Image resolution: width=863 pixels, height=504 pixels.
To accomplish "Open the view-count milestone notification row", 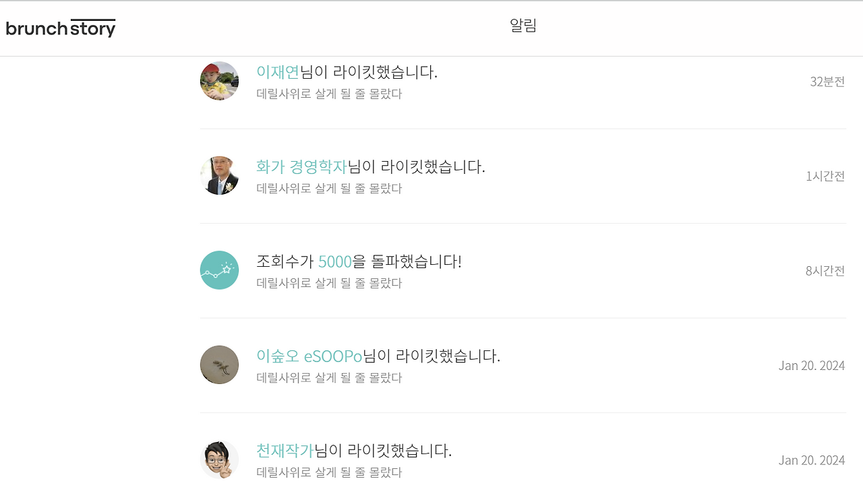I will click(472, 270).
